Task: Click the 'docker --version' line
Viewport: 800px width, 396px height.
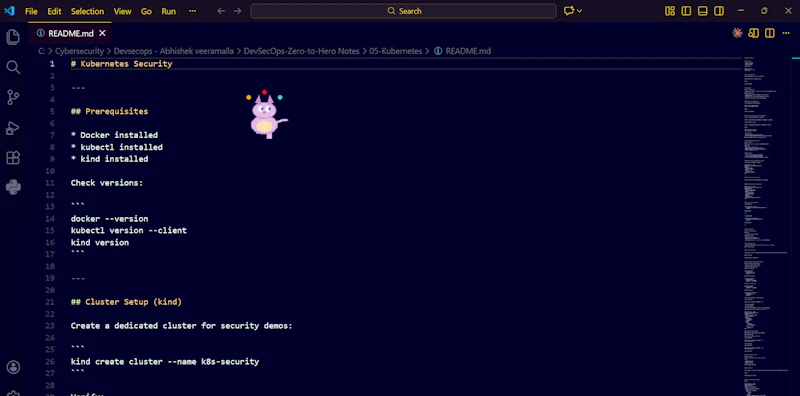Action: 109,219
